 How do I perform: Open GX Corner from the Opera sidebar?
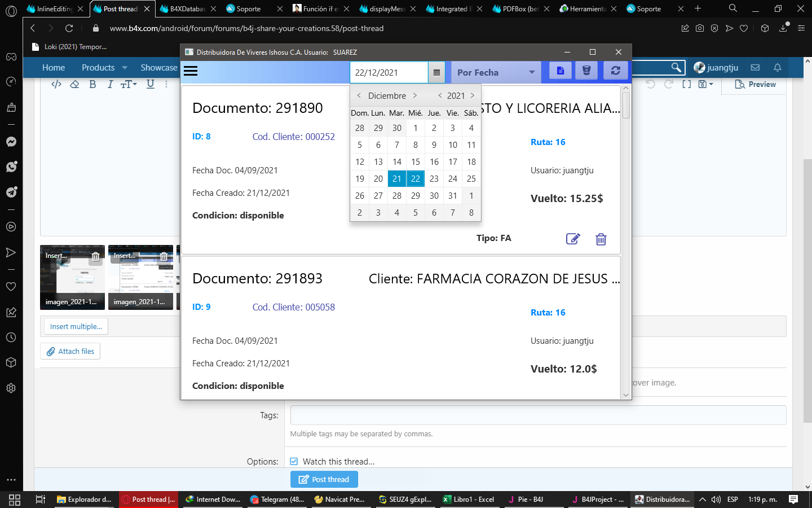point(11,56)
